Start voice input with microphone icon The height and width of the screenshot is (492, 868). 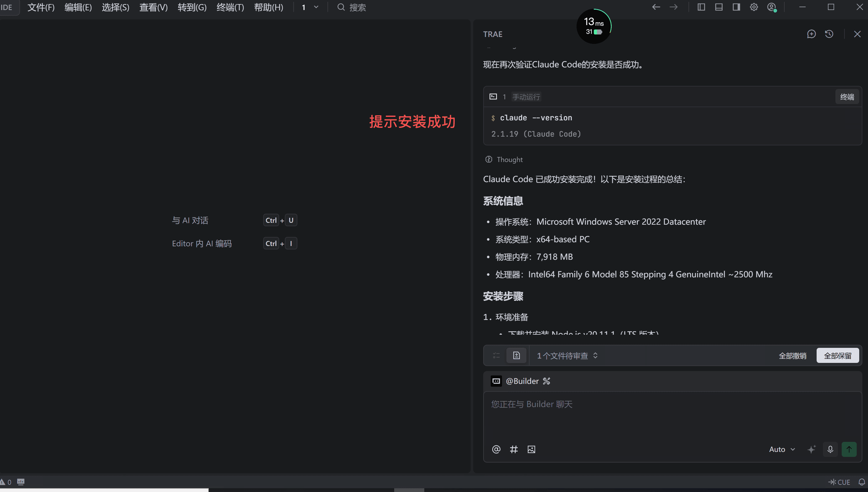[830, 449]
